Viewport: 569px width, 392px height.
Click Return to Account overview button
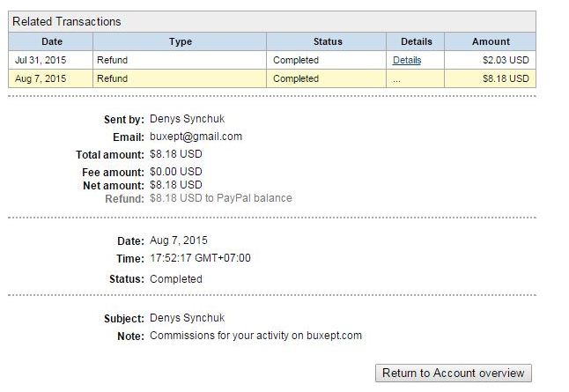point(454,373)
